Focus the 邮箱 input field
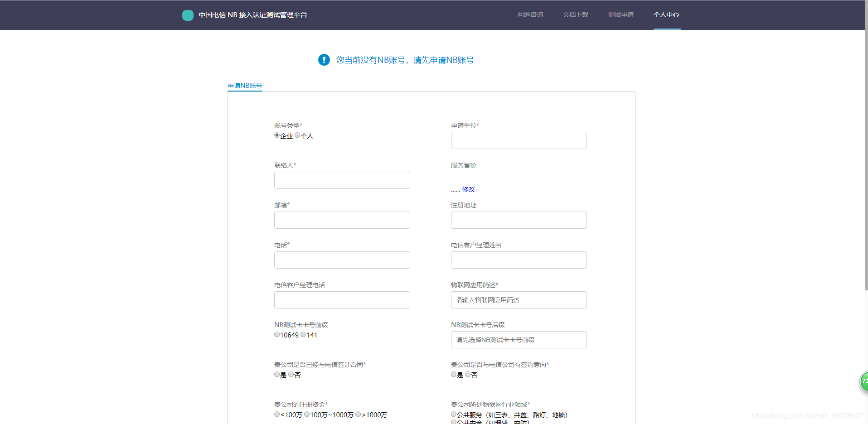This screenshot has height=424, width=868. 342,220
